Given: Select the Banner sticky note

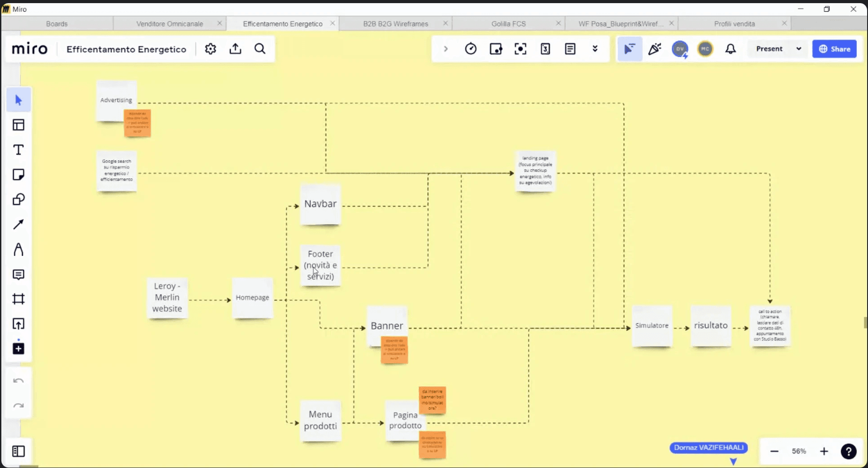Looking at the screenshot, I should click(387, 326).
